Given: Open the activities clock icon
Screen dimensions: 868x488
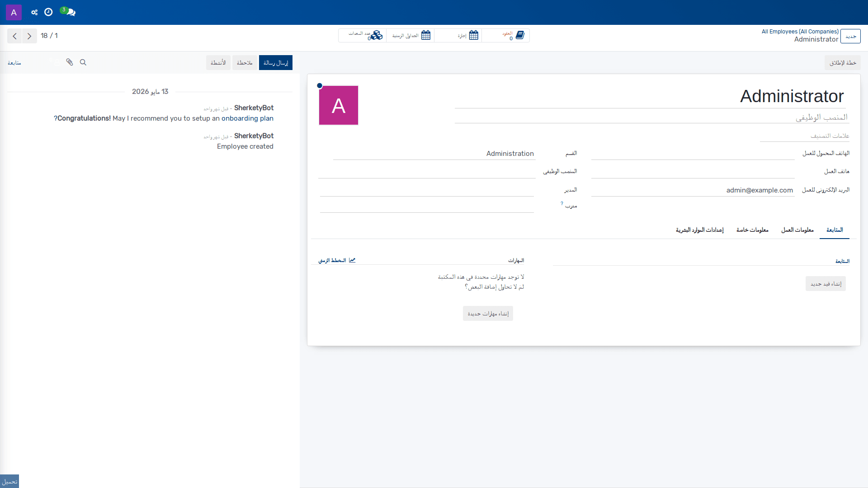Looking at the screenshot, I should point(48,12).
